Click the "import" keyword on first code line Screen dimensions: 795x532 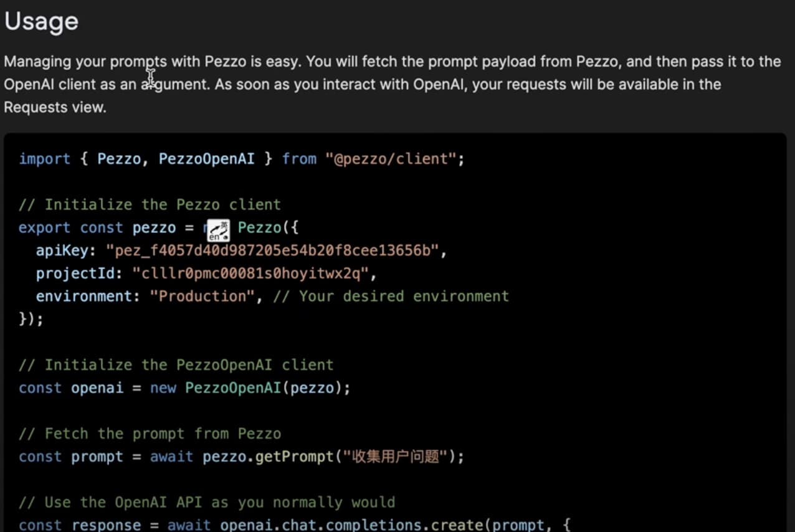coord(45,159)
